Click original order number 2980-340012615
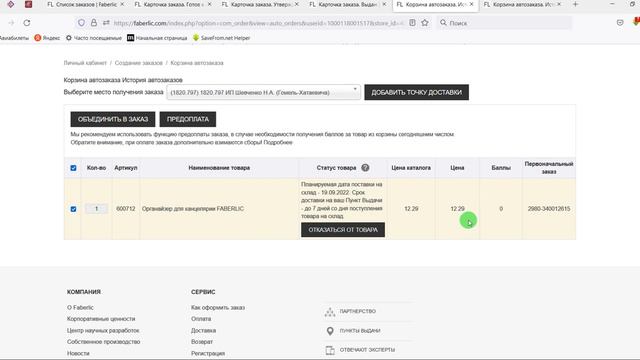 click(549, 209)
